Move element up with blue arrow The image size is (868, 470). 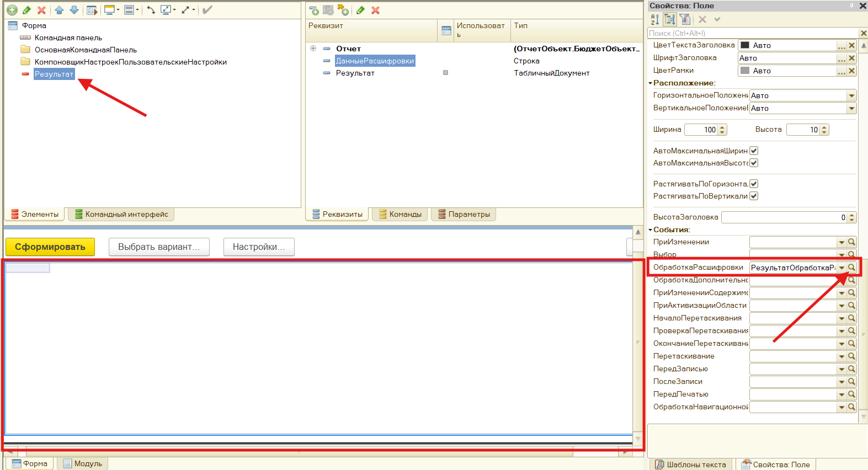[59, 10]
